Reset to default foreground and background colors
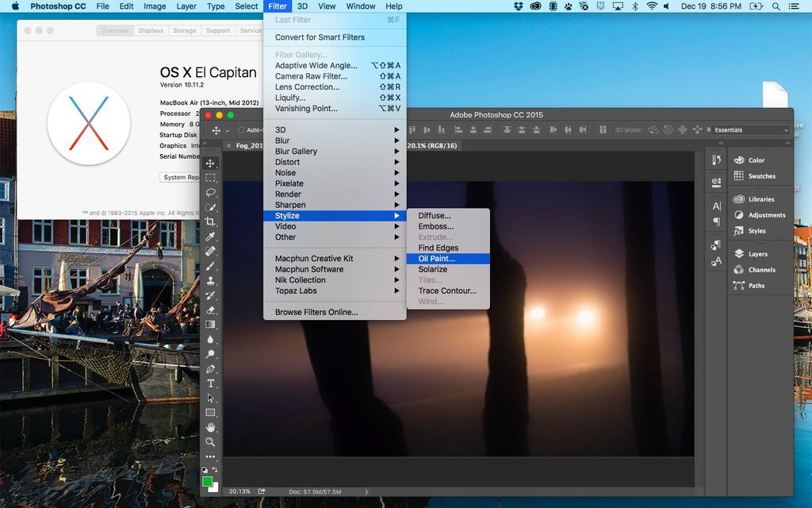Image resolution: width=812 pixels, height=508 pixels. tap(204, 471)
